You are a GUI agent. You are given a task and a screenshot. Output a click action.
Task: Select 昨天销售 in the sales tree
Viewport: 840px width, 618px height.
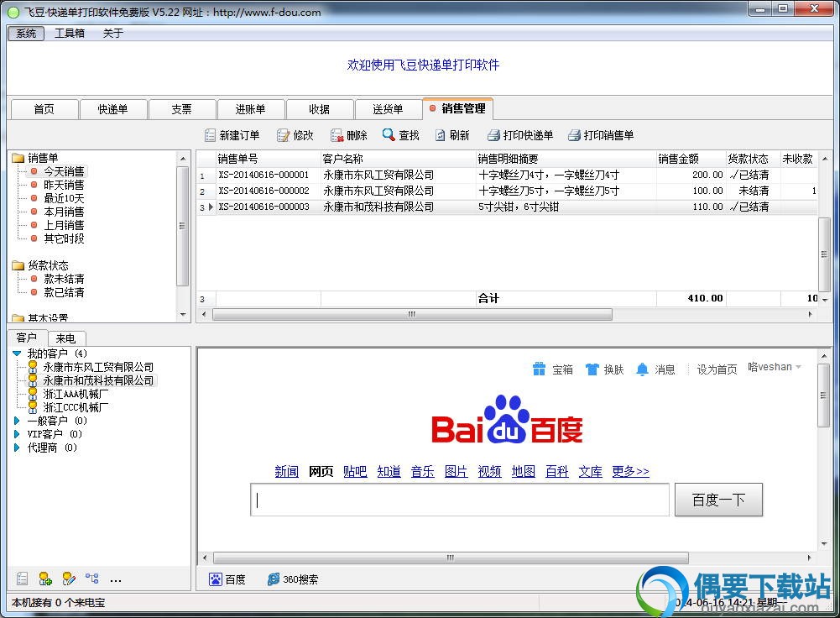point(64,185)
